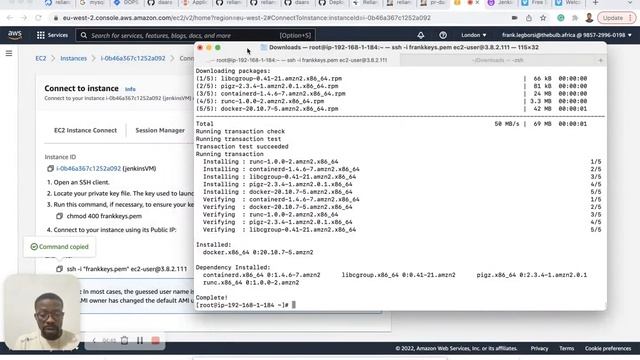Click the browser address bar URL
The width and height of the screenshot is (640, 360).
247,18
